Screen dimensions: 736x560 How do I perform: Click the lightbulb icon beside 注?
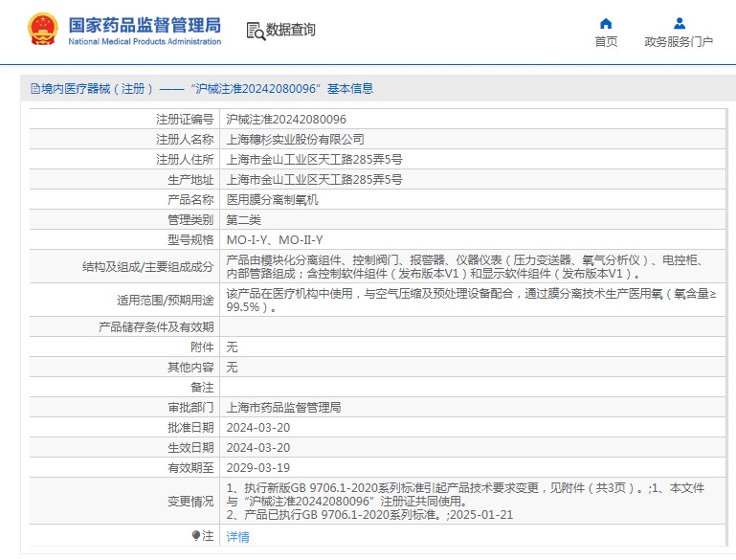[x=196, y=536]
